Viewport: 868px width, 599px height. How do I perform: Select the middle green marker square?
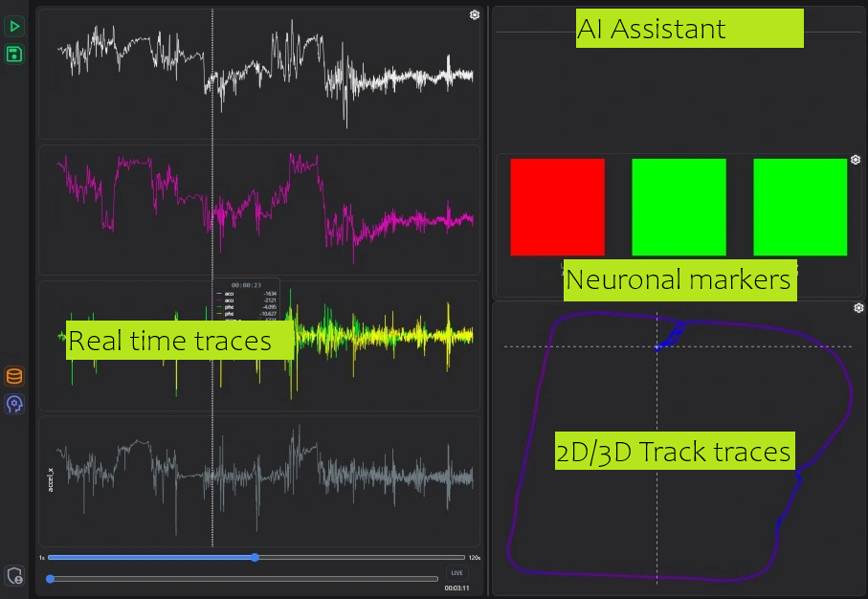tap(679, 207)
